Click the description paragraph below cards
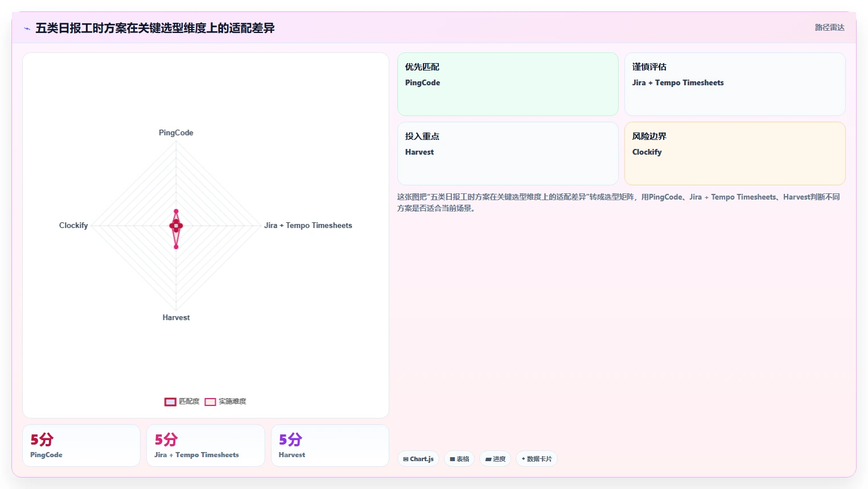This screenshot has height=489, width=868. coord(619,202)
